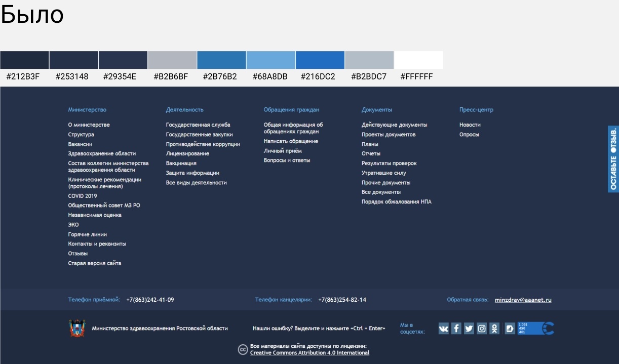The image size is (619, 364).
Task: Open Creative Commons Attribution 4.0 International link
Action: point(309,353)
